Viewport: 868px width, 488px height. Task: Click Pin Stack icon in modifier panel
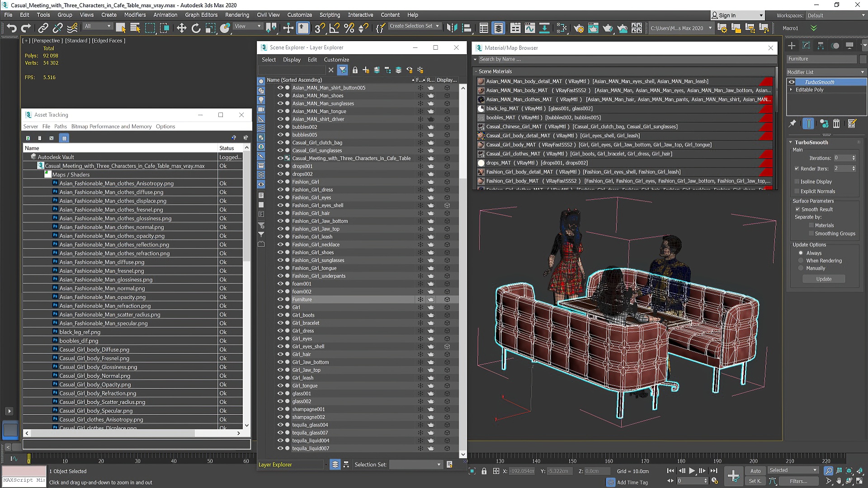click(793, 123)
